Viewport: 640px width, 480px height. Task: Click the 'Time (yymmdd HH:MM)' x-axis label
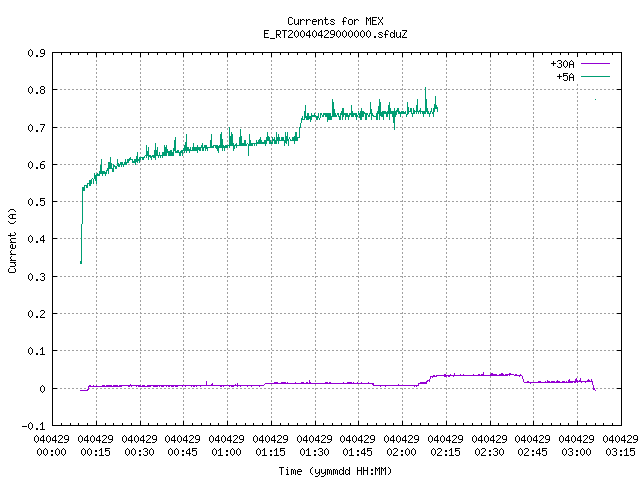[335, 471]
